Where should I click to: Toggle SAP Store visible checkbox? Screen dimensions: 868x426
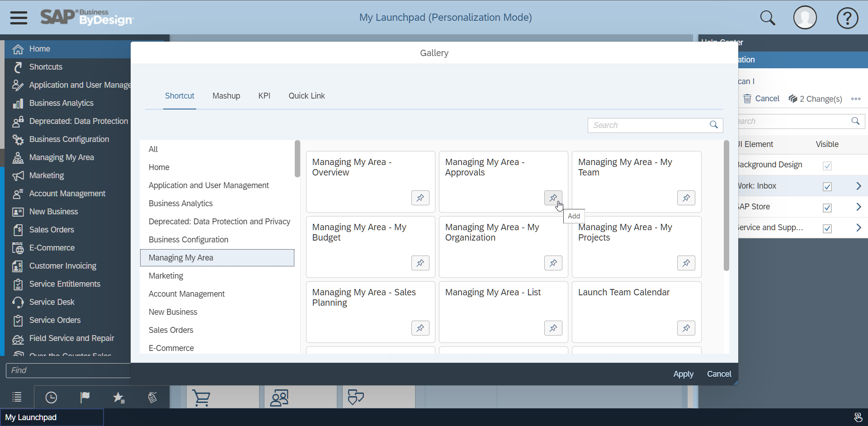coord(827,208)
